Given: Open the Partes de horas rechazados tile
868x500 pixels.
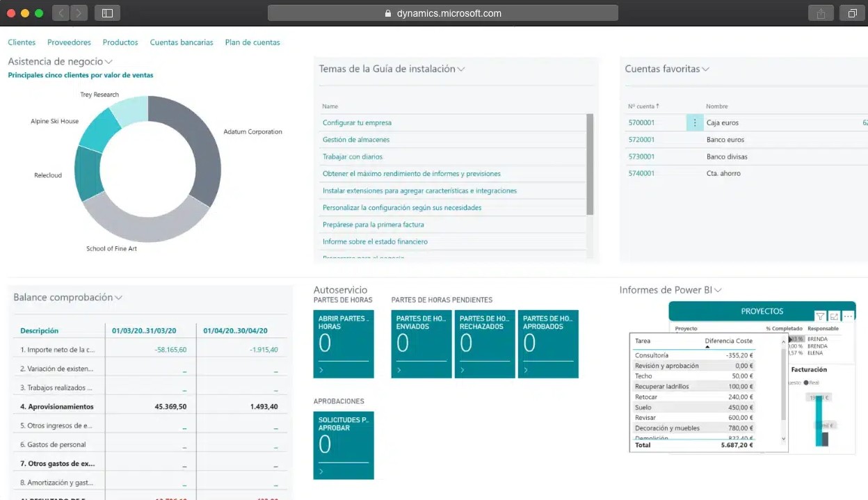Looking at the screenshot, I should coord(485,344).
